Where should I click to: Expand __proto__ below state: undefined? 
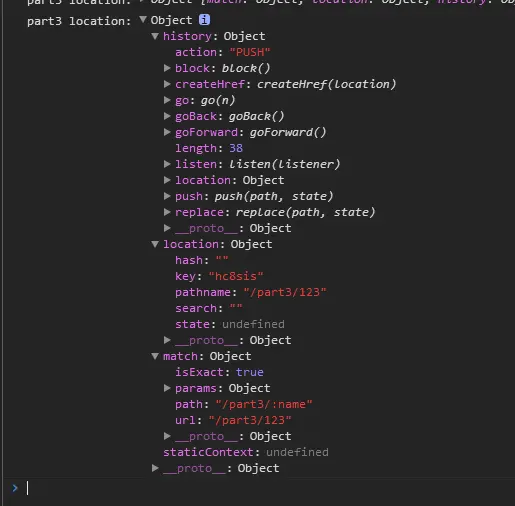tap(167, 340)
